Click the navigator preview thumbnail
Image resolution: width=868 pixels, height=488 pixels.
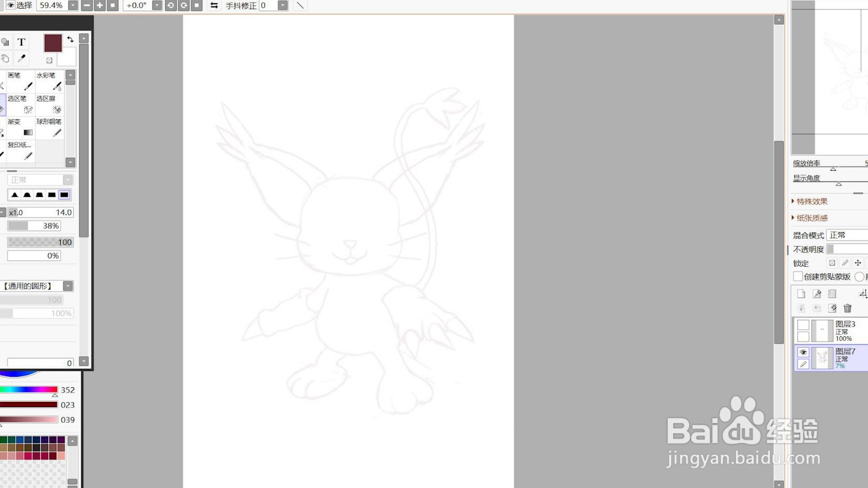829,77
